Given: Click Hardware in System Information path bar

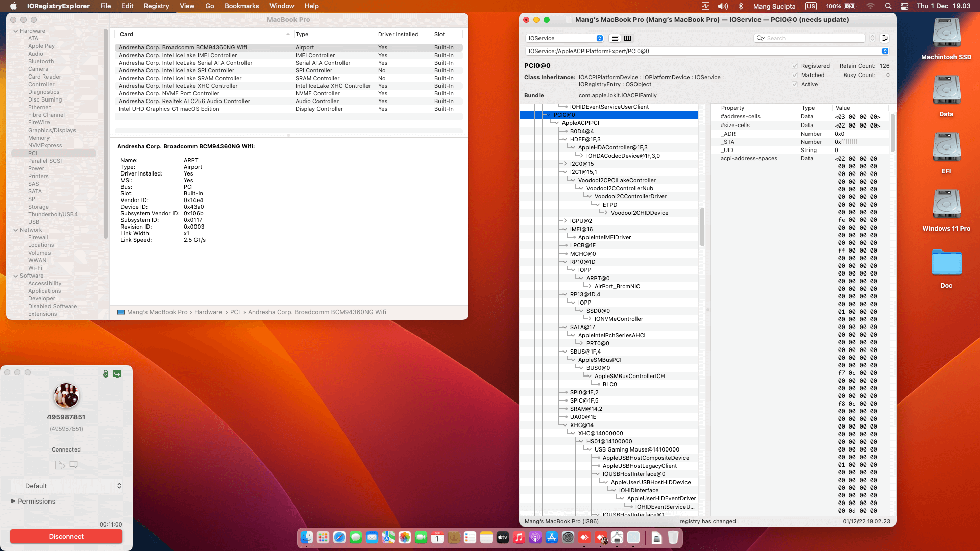Looking at the screenshot, I should pos(208,312).
